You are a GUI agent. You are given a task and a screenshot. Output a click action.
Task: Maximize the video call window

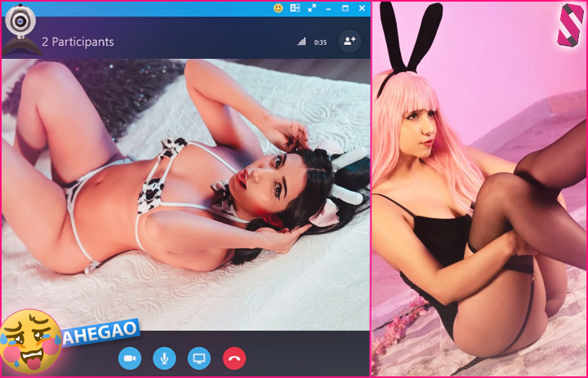point(345,8)
